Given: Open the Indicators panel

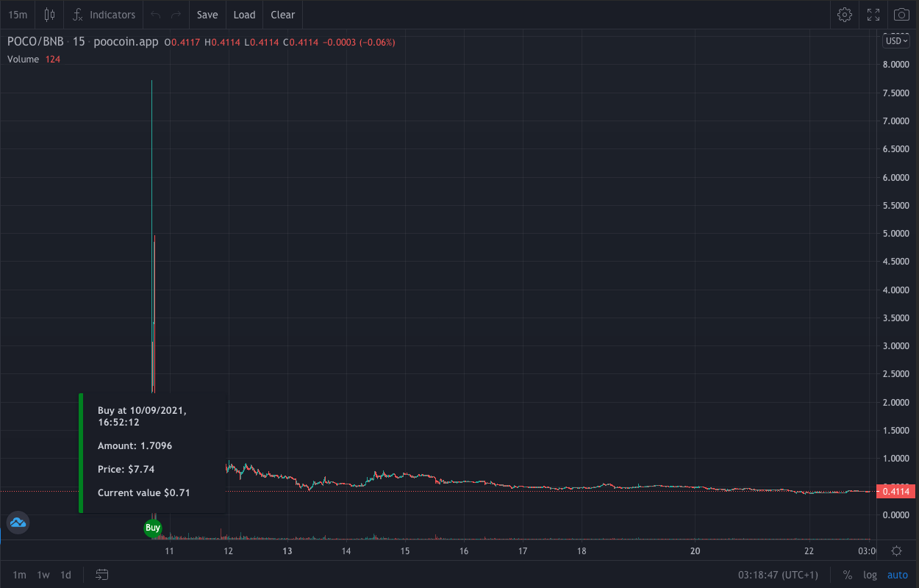Looking at the screenshot, I should click(104, 15).
